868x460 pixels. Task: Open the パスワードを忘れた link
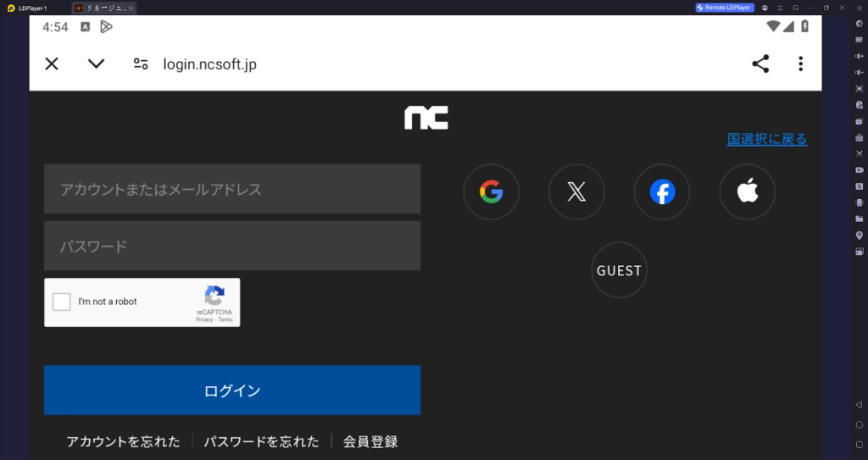click(x=261, y=441)
